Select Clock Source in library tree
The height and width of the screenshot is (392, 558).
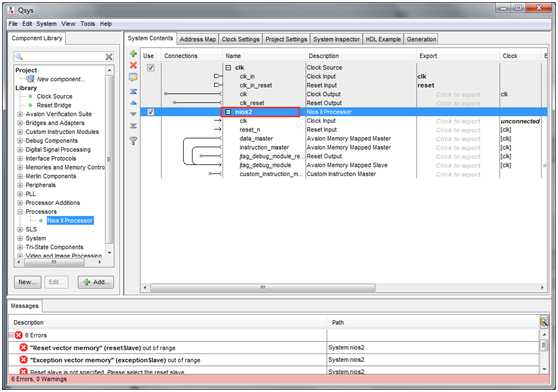(x=54, y=96)
